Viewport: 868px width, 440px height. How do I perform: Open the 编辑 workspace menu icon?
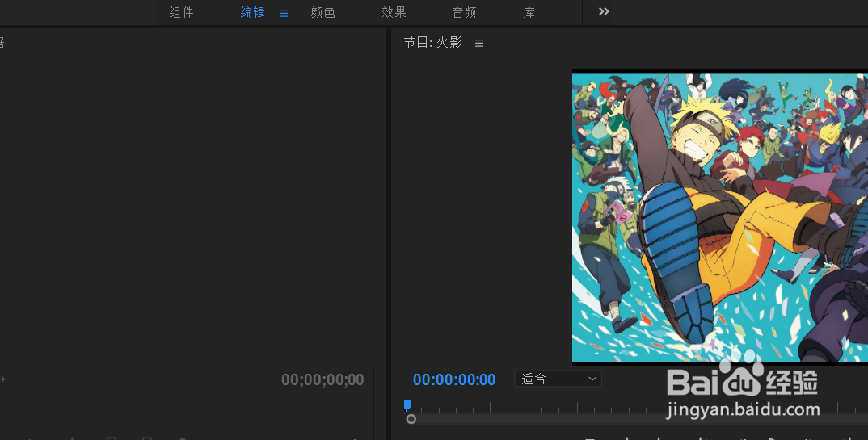[284, 13]
